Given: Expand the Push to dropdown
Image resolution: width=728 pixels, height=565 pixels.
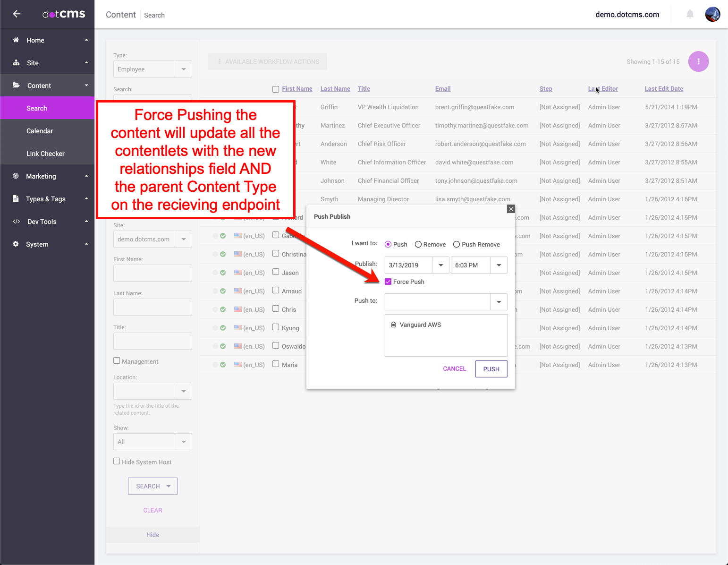Looking at the screenshot, I should pos(499,302).
